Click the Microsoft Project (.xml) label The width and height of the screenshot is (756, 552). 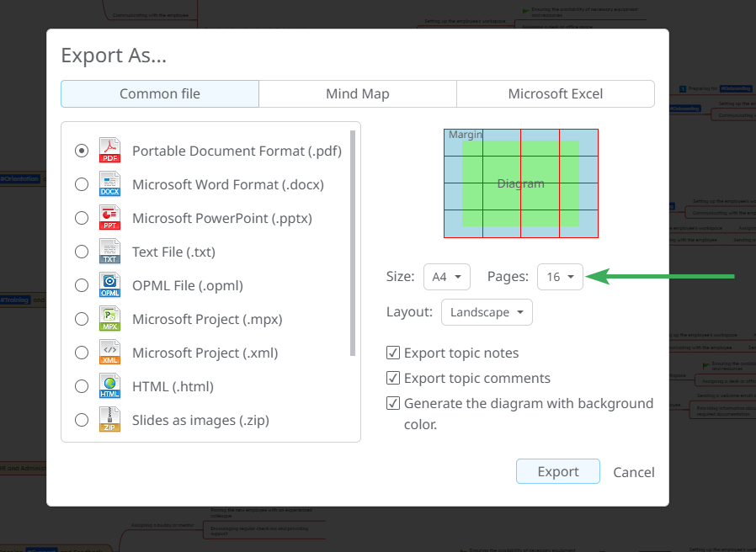pos(205,353)
